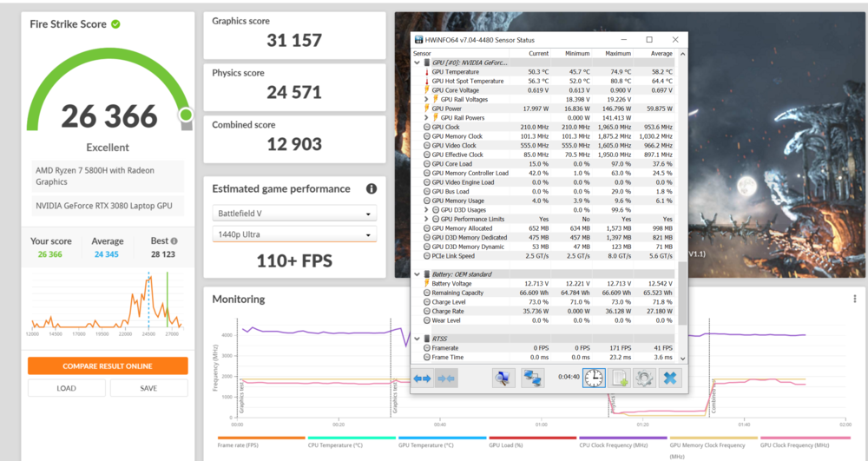This screenshot has width=868, height=461.
Task: Expand GPU Performance Limits entry
Action: pos(426,219)
